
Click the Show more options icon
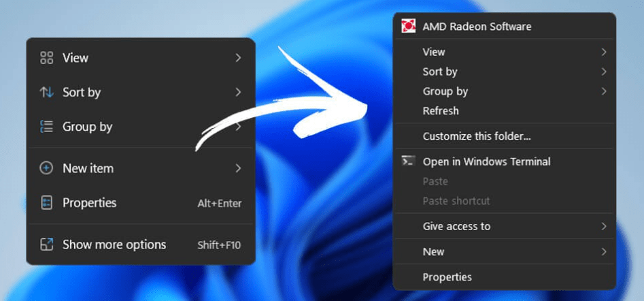[47, 244]
